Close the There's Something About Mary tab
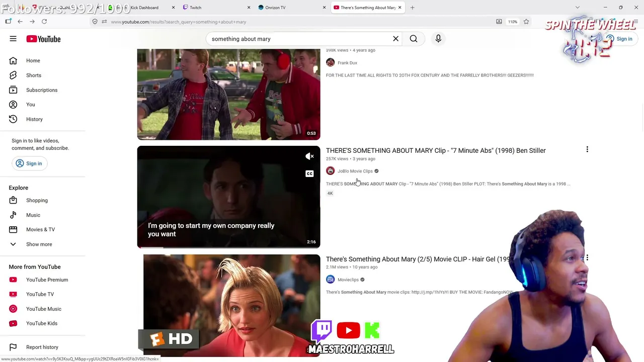Viewport: 644px width, 362px height. pyautogui.click(x=399, y=8)
